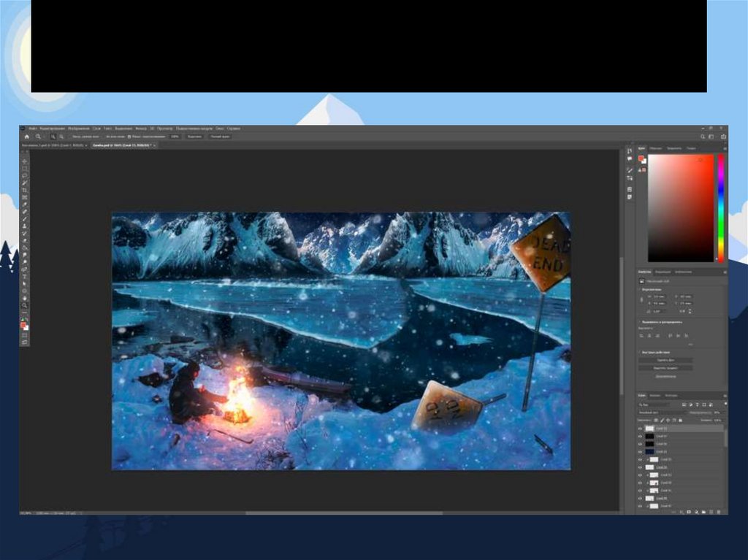Click the 100% button in the options bar
The width and height of the screenshot is (748, 560).
tap(175, 137)
